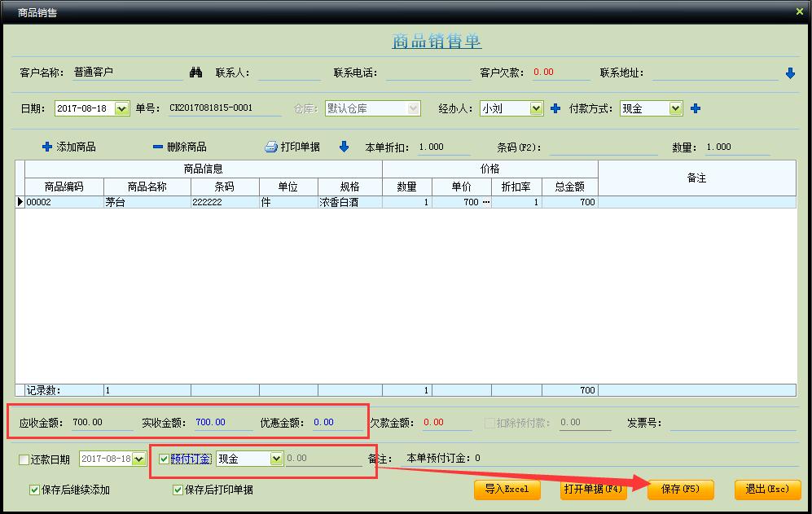The image size is (812, 514).
Task: Click the top 数量 input field showing 1.000
Action: click(x=737, y=147)
